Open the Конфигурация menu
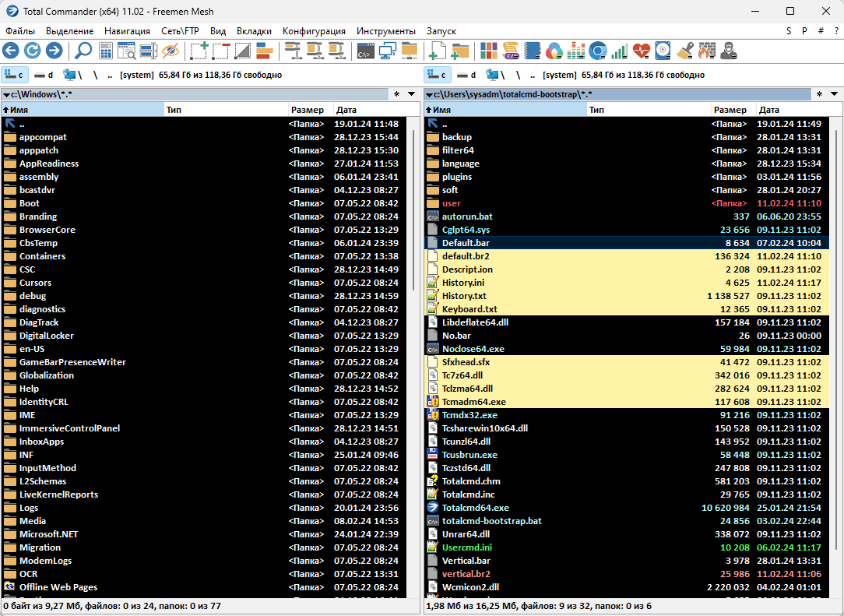The image size is (844, 616). coord(314,31)
